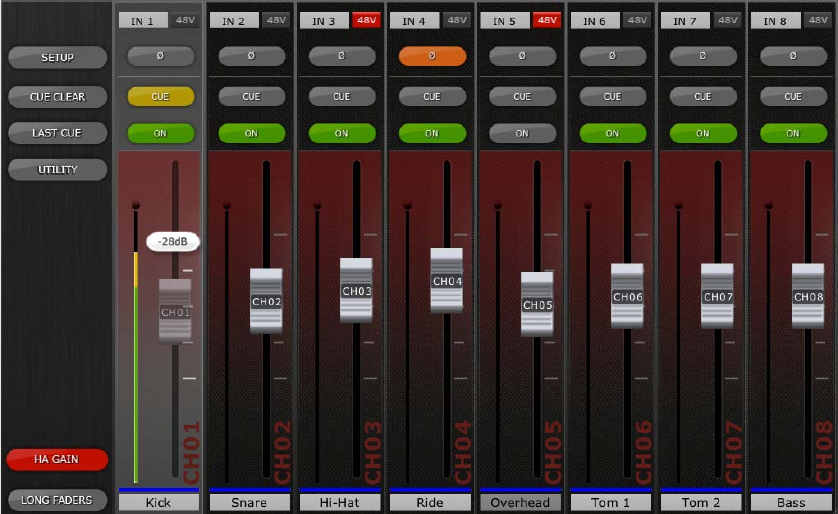Image resolution: width=838 pixels, height=514 pixels.
Task: Cue the Tom 1 channel
Action: (x=612, y=97)
